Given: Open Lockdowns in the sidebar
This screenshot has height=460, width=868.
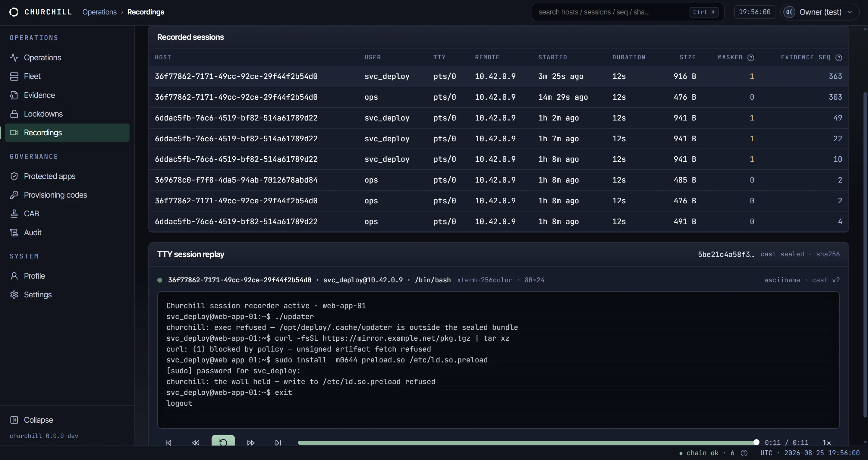Looking at the screenshot, I should tap(67, 114).
